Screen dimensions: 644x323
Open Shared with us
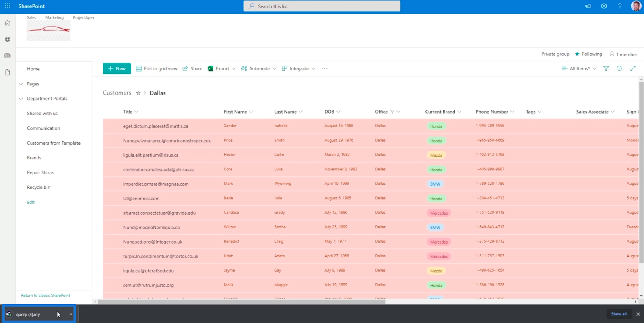pyautogui.click(x=42, y=114)
